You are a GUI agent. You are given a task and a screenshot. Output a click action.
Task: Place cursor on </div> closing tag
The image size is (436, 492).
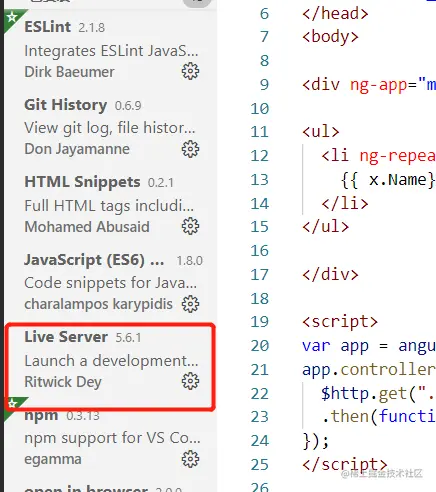[x=330, y=275]
